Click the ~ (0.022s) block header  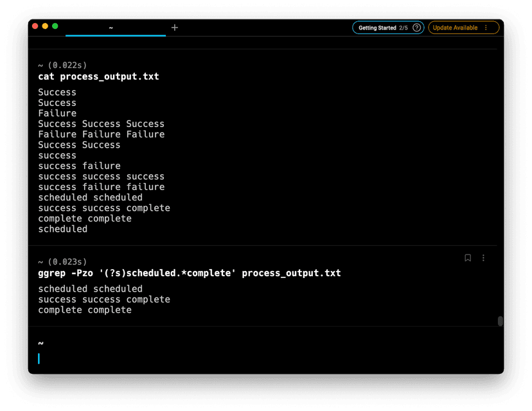pyautogui.click(x=62, y=66)
